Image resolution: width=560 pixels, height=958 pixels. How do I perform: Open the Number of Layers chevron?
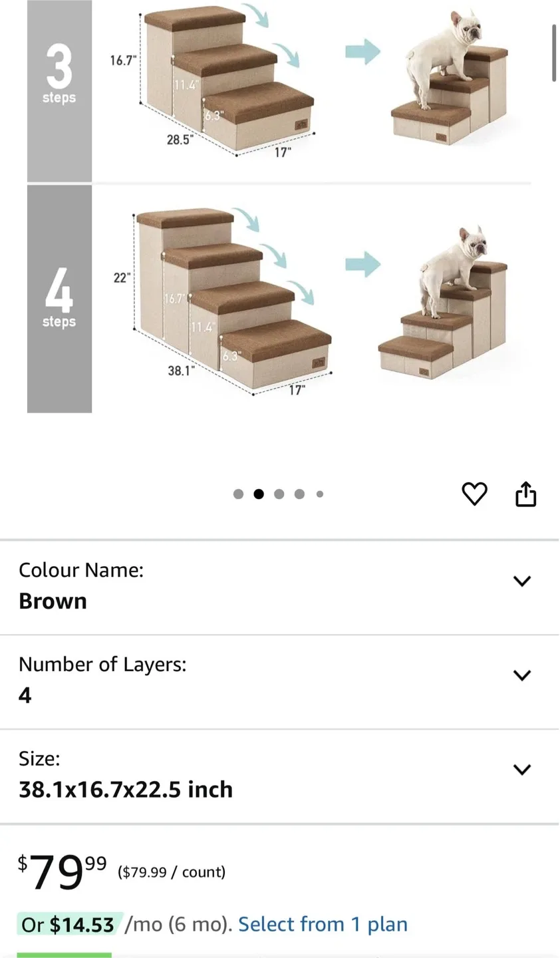(522, 675)
